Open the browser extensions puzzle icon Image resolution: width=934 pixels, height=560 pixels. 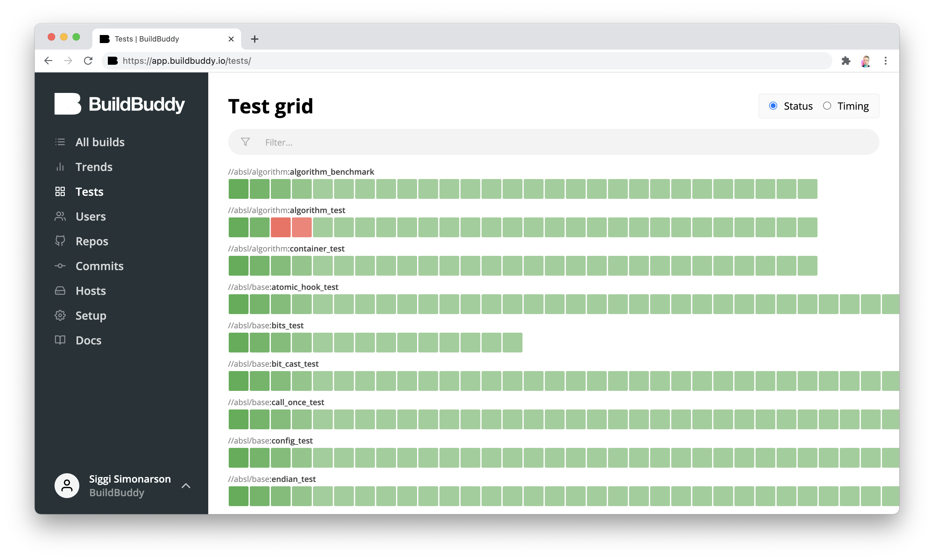846,61
